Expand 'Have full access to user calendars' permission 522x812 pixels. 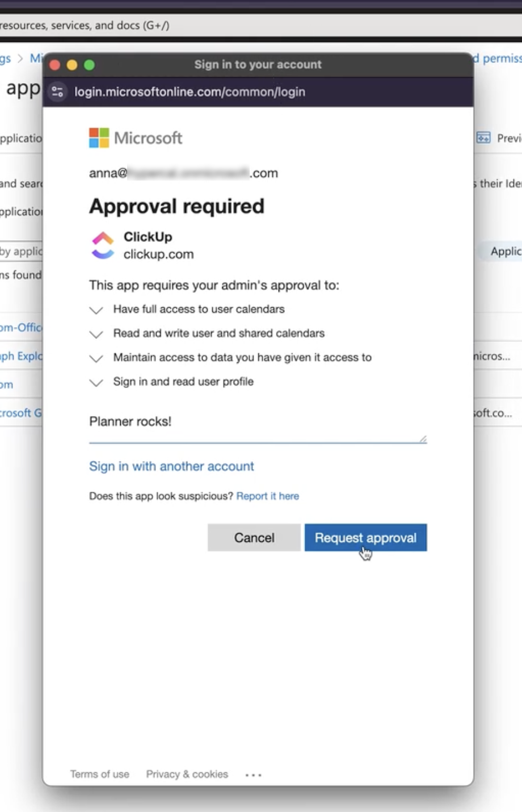coord(96,310)
